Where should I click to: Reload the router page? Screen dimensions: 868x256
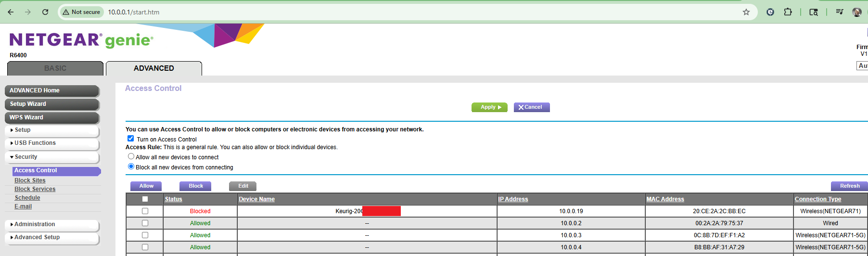45,12
